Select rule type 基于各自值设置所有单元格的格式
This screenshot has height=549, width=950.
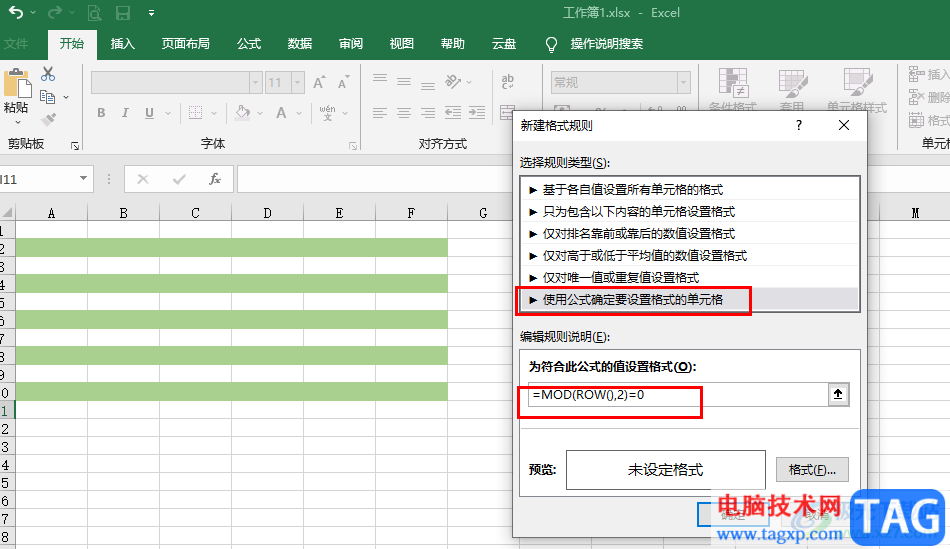point(689,190)
